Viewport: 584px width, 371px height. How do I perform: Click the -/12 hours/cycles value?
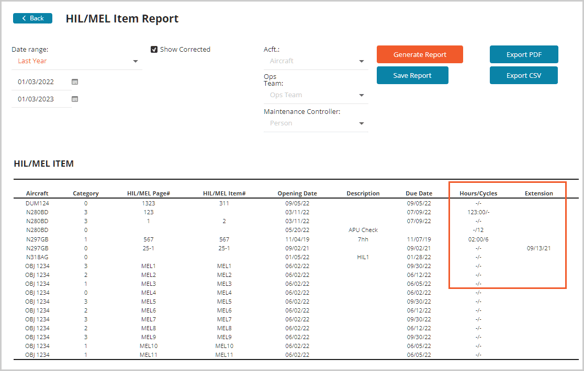pyautogui.click(x=478, y=230)
